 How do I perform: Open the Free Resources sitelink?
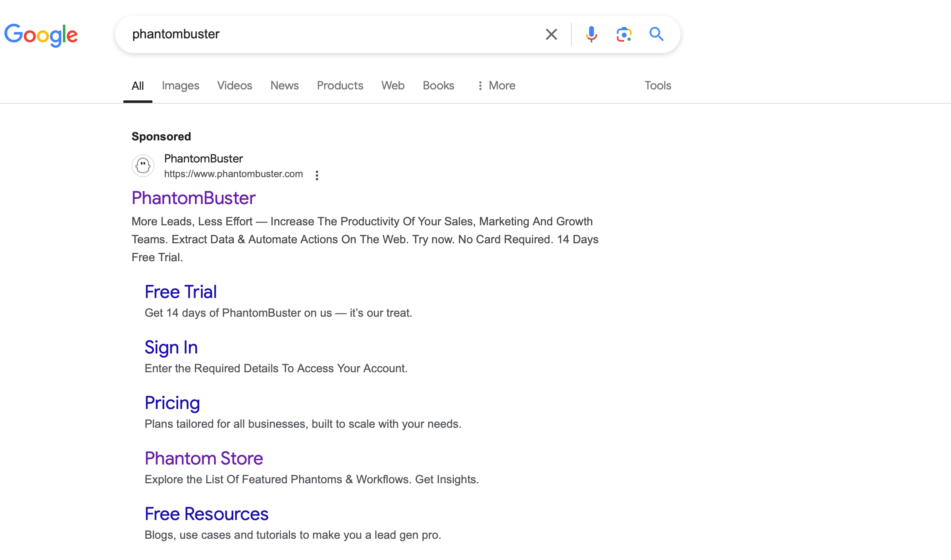206,514
